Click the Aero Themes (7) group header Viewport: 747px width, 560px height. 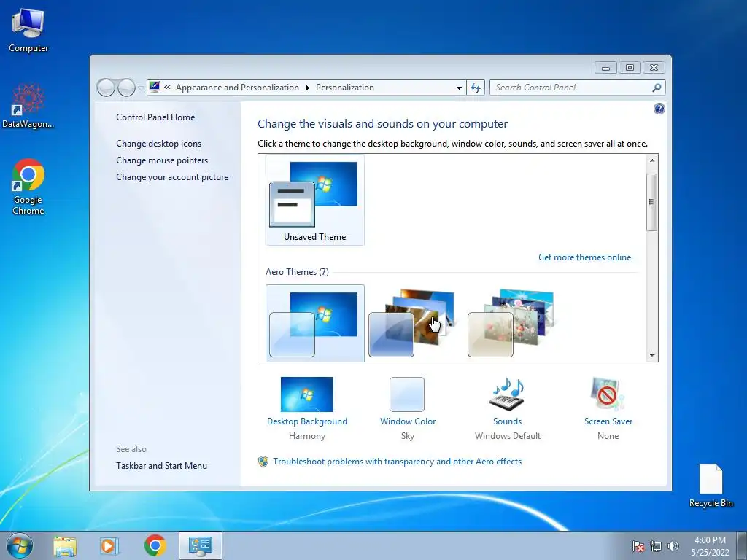pyautogui.click(x=298, y=272)
